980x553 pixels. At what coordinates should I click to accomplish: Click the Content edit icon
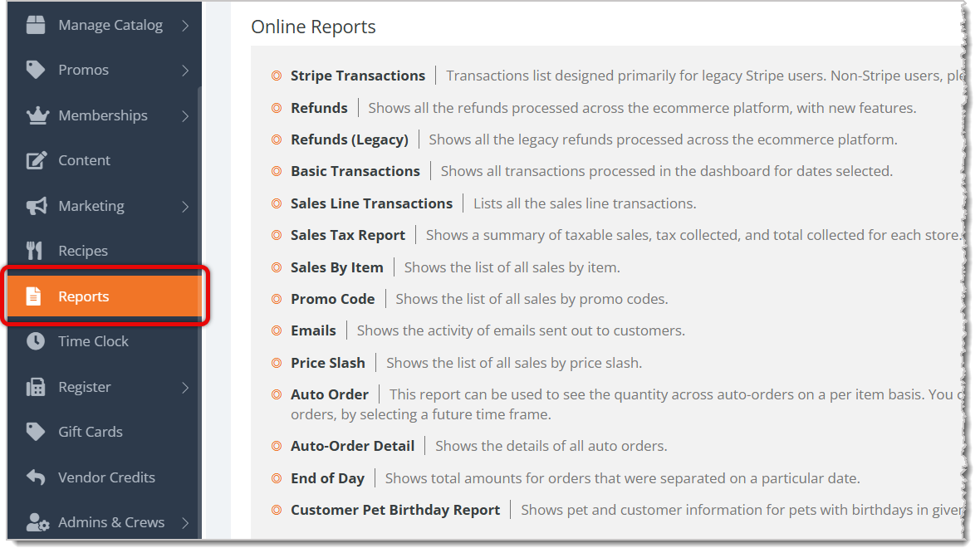(x=37, y=160)
